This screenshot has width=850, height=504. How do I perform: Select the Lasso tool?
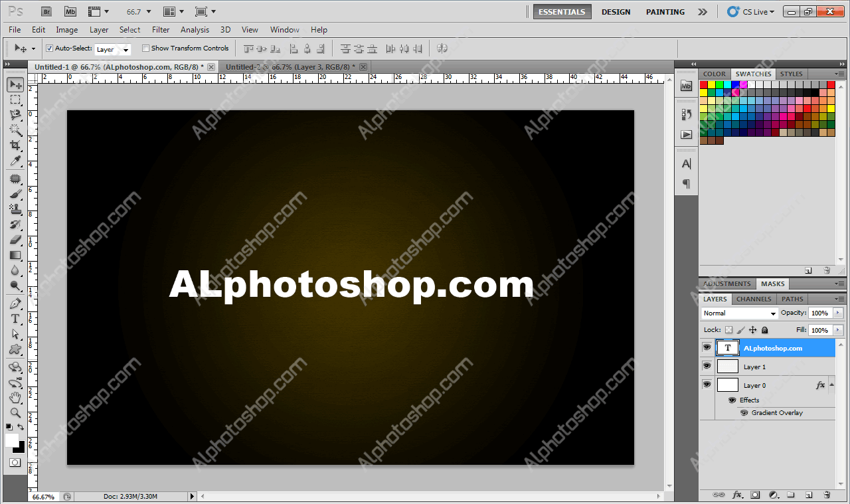pos(15,115)
